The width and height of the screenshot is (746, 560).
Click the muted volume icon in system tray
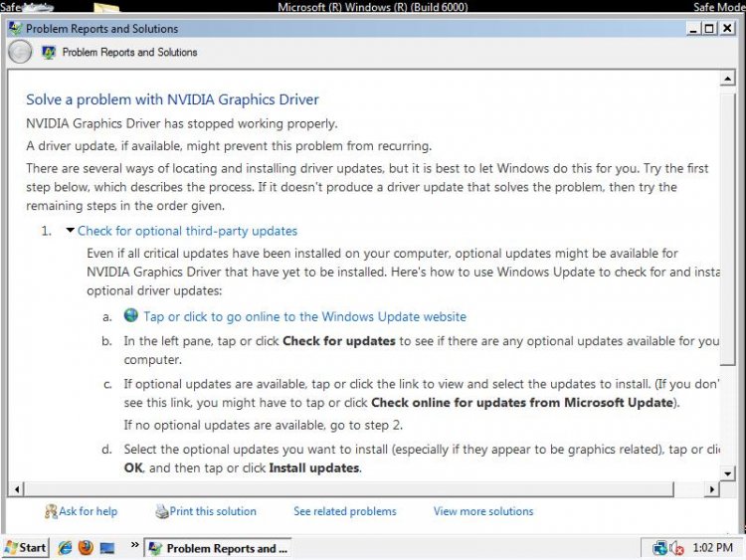(676, 549)
